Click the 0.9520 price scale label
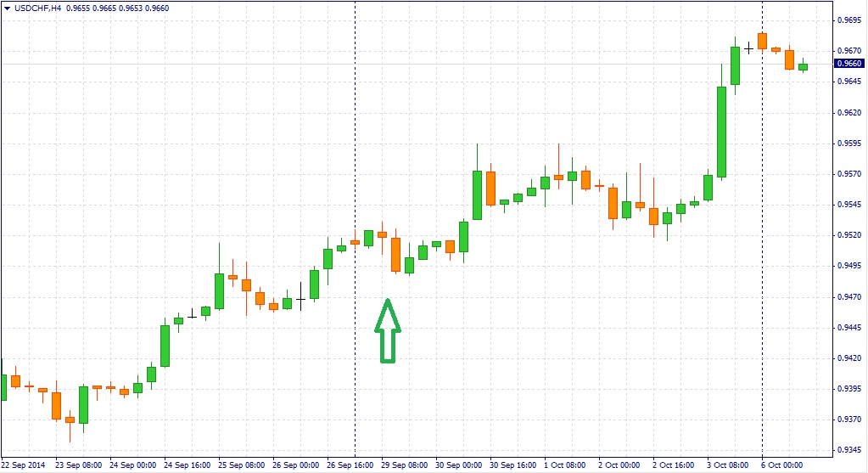Image resolution: width=868 pixels, height=473 pixels. (x=849, y=235)
